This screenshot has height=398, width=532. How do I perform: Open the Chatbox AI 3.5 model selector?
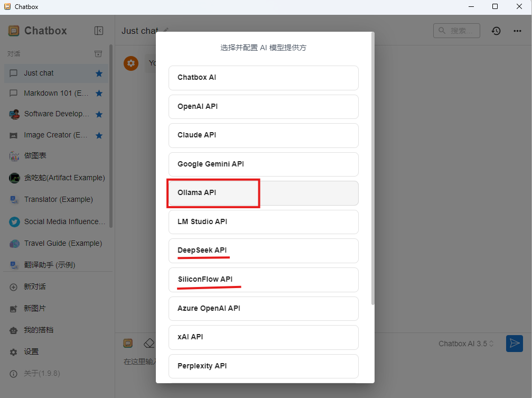[466, 344]
